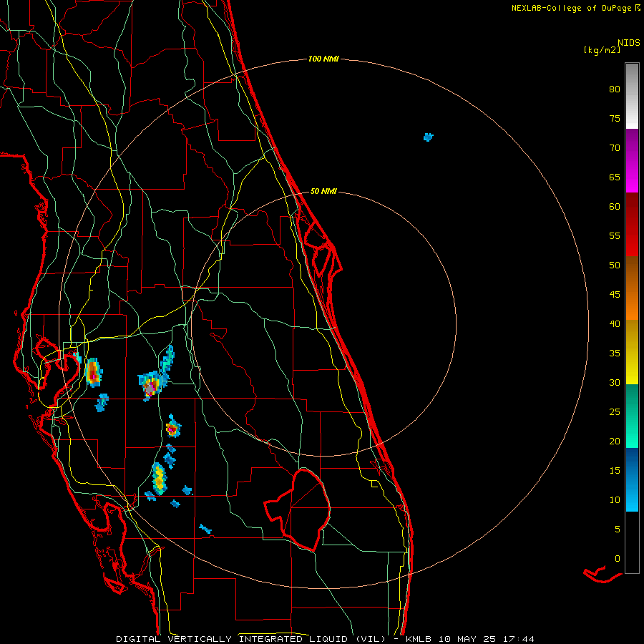The image size is (644, 644).
Task: Click the 100 NMI range ring label
Action: pos(323,59)
